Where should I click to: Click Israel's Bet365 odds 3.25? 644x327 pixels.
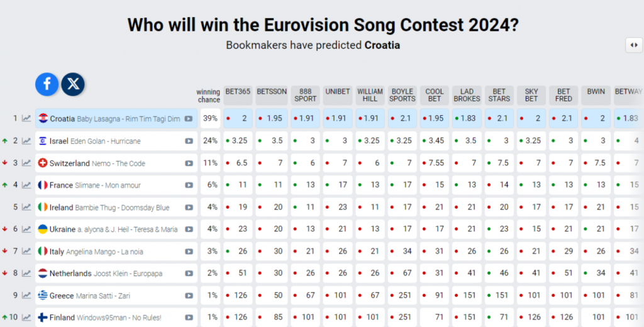[238, 141]
